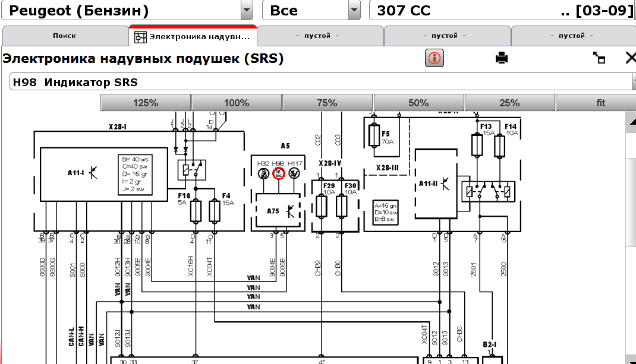The image size is (636, 364).
Task: Click the CAN-L wire label
Action: click(x=71, y=337)
